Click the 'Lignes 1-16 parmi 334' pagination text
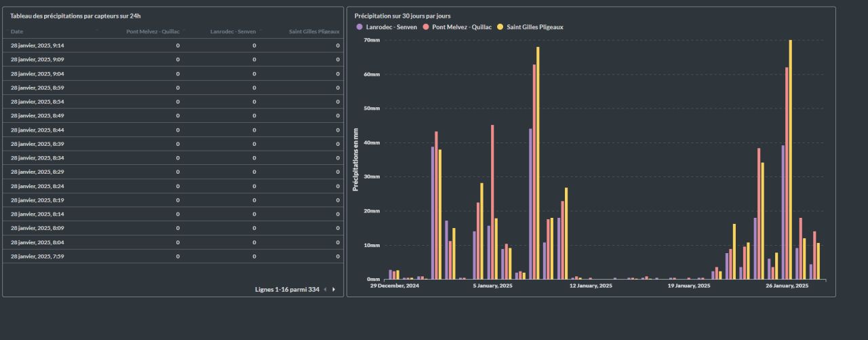868x340 pixels. 287,290
